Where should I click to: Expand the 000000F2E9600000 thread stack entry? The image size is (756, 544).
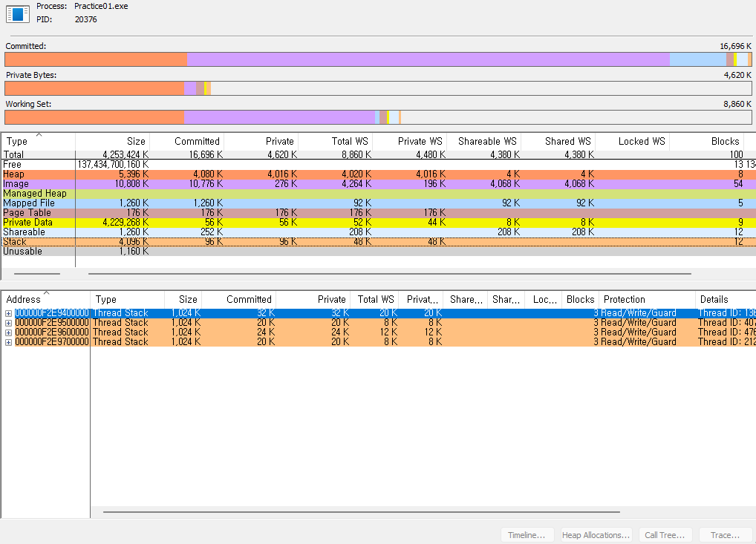click(x=8, y=332)
